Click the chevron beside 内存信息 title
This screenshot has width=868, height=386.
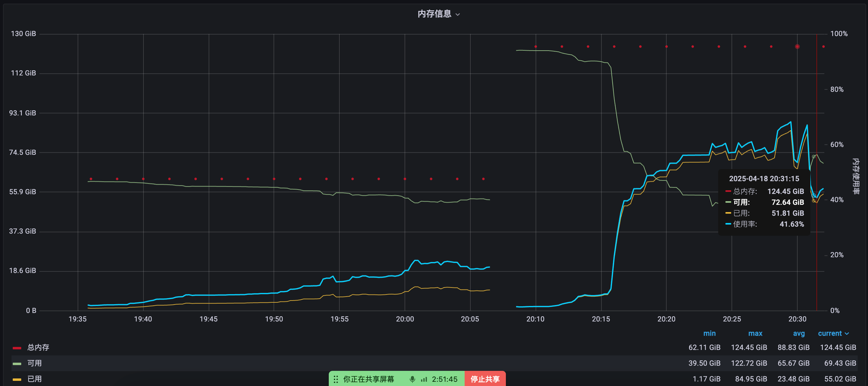[458, 15]
